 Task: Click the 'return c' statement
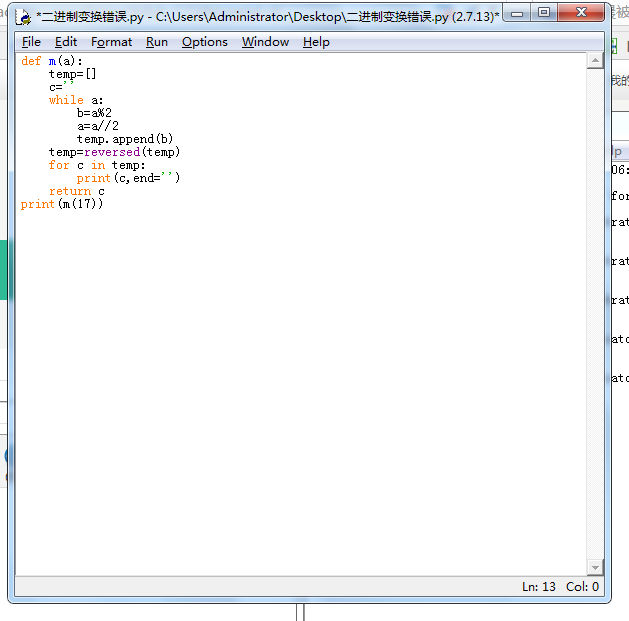pos(77,191)
